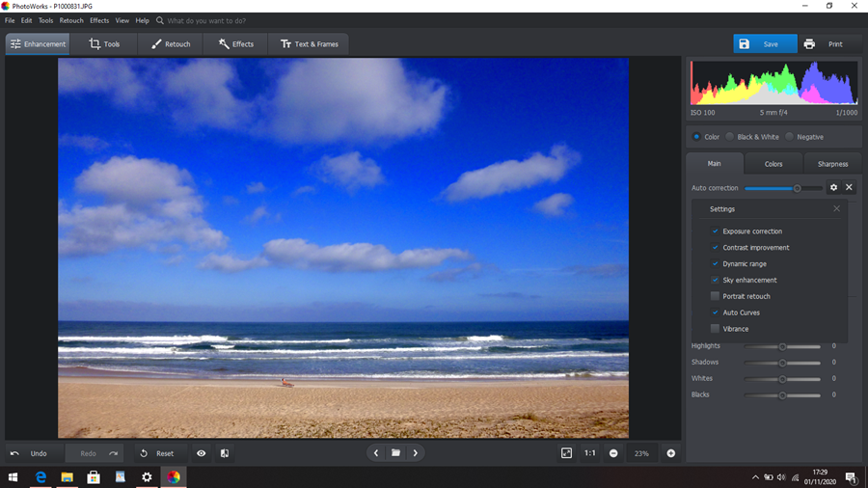
Task: Click the 'What do you want to do?' search field
Action: tap(206, 20)
